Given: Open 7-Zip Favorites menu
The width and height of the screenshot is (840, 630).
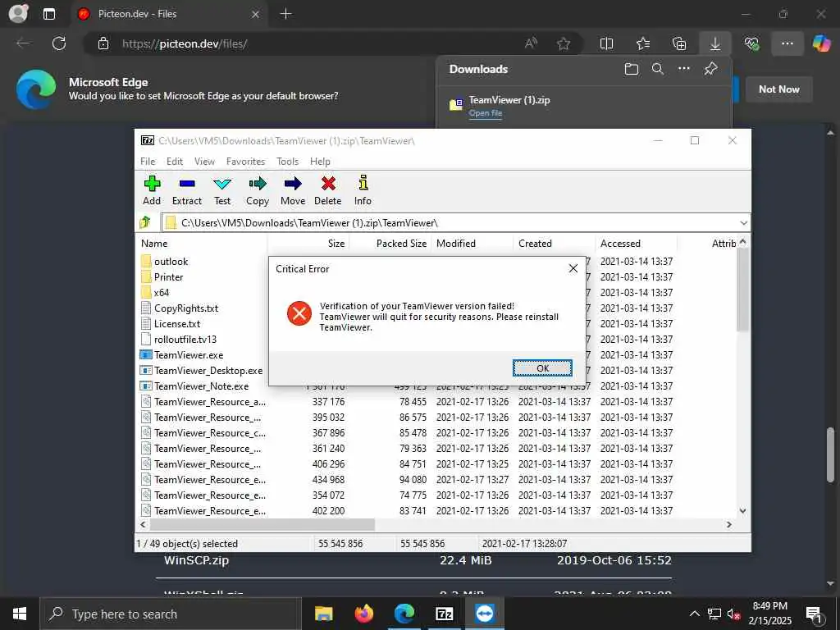Looking at the screenshot, I should [246, 162].
